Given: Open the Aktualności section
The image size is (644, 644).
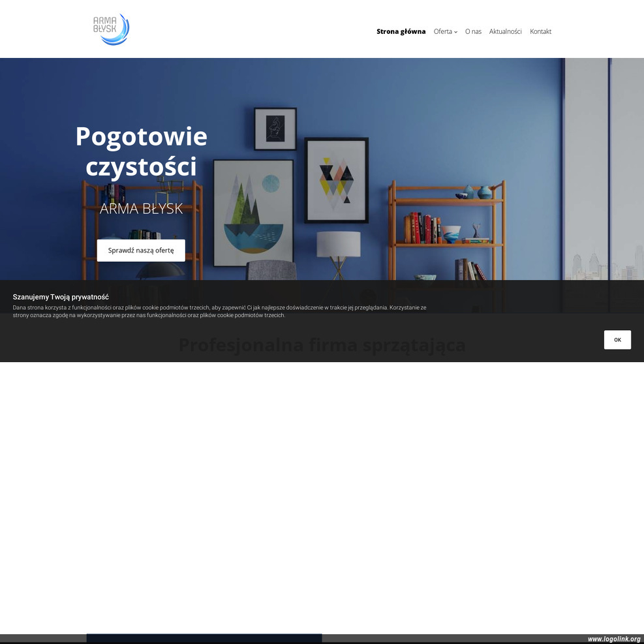Looking at the screenshot, I should click(505, 31).
